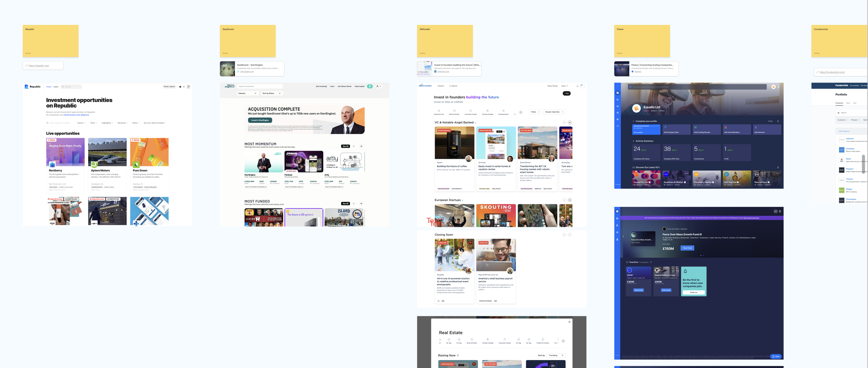Open the Filters dropdown in Wefunder
Viewport: 868px width, 368px height.
[535, 112]
